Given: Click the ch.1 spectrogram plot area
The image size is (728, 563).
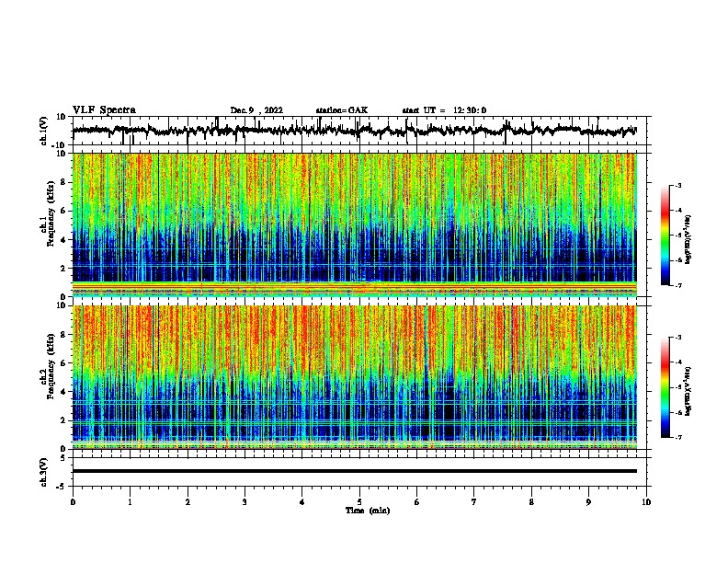Looking at the screenshot, I should click(355, 224).
